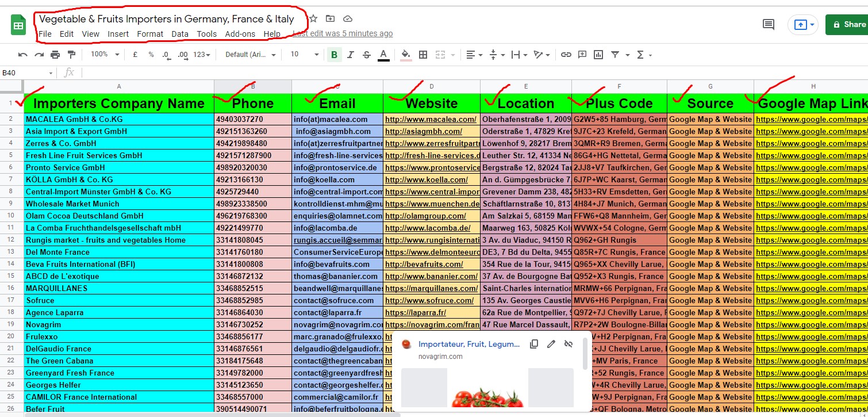
Task: Open the font size dropdown
Action: 305,55
